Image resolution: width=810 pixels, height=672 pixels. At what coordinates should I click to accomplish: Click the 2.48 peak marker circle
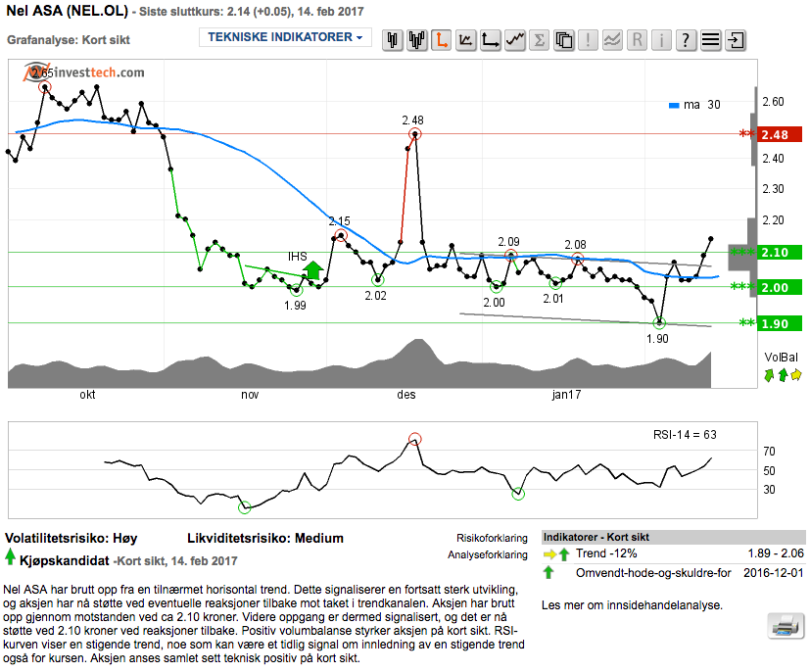tap(415, 134)
